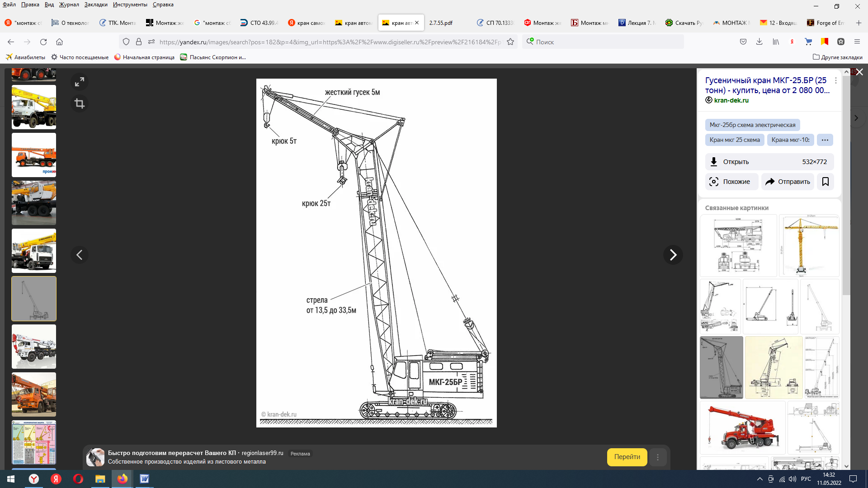Switch to the СП 70.1333 tab
Image resolution: width=868 pixels, height=488 pixels.
[x=495, y=23]
